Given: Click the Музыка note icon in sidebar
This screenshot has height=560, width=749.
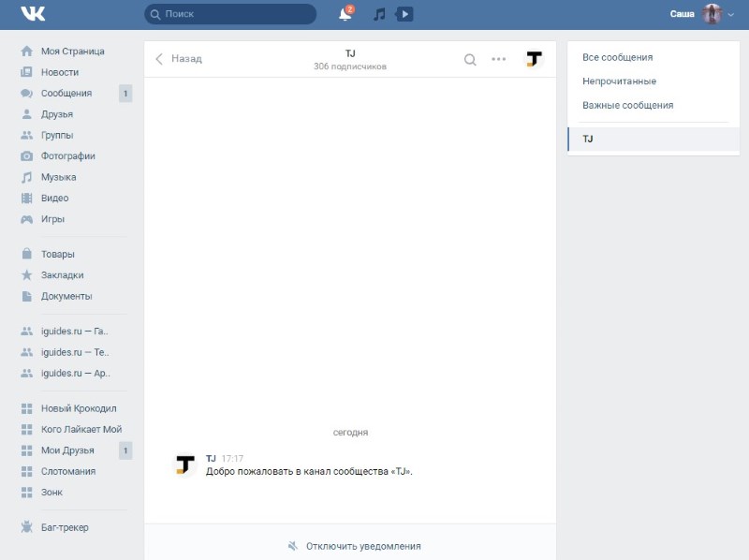Looking at the screenshot, I should pos(27,177).
